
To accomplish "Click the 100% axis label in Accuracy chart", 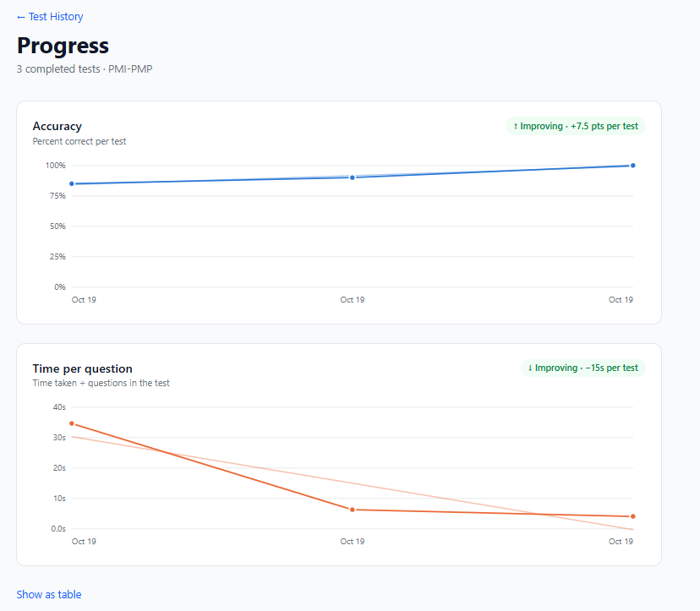I will [55, 166].
